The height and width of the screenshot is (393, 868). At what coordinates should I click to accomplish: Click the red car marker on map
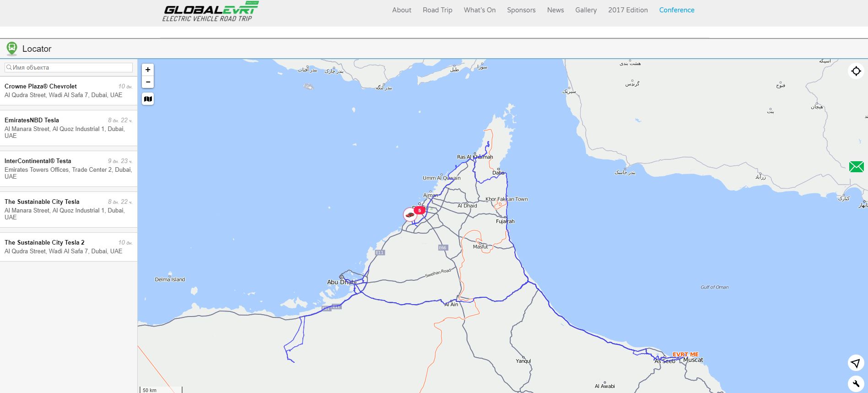coord(410,214)
